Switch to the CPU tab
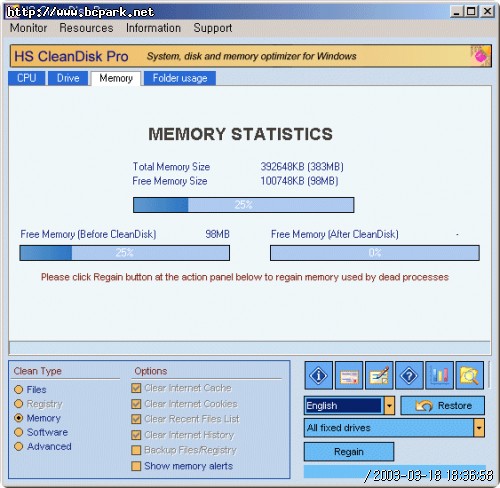Image resolution: width=500 pixels, height=488 pixels. [x=27, y=78]
